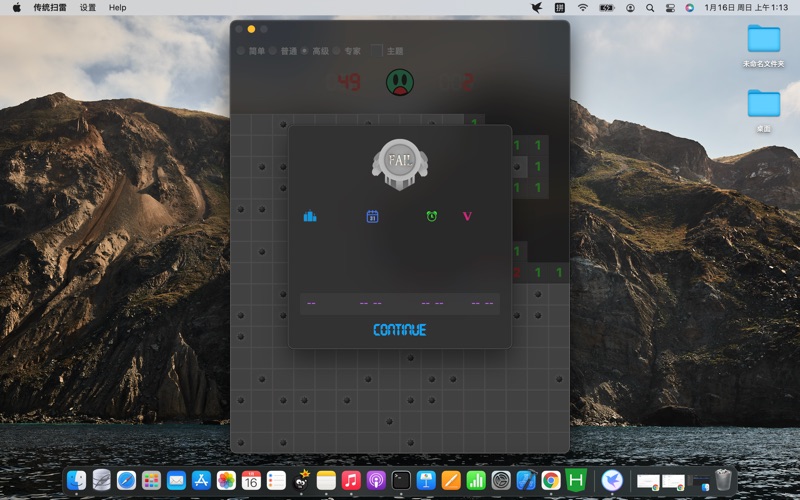This screenshot has height=500, width=800.
Task: Open Music app in the Dock
Action: [x=351, y=481]
